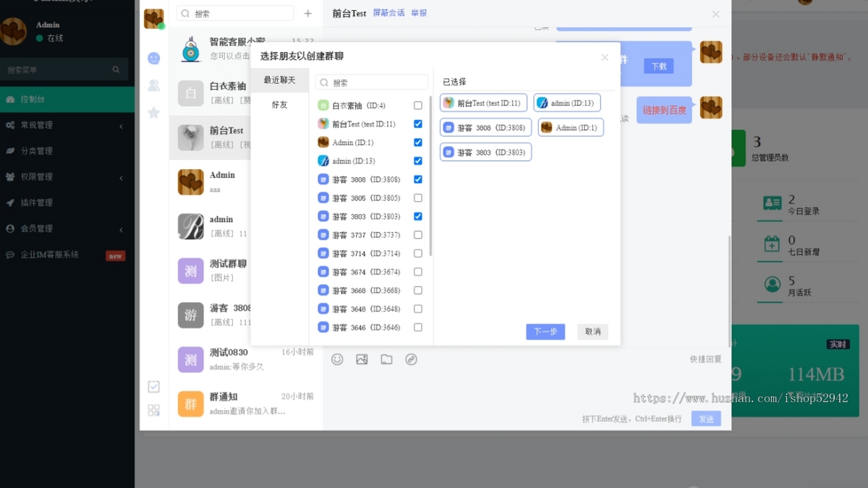
Task: Check the 游客 3646 checkbox
Action: (x=418, y=328)
